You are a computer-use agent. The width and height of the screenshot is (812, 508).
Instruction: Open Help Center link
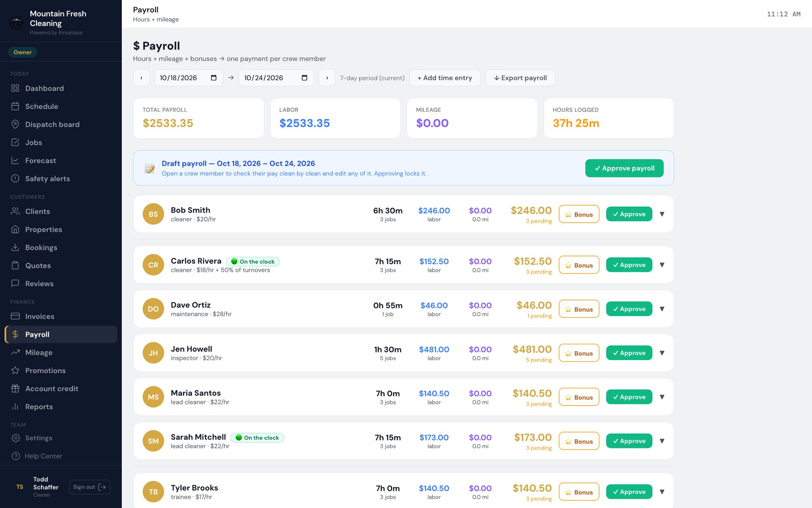(61, 456)
